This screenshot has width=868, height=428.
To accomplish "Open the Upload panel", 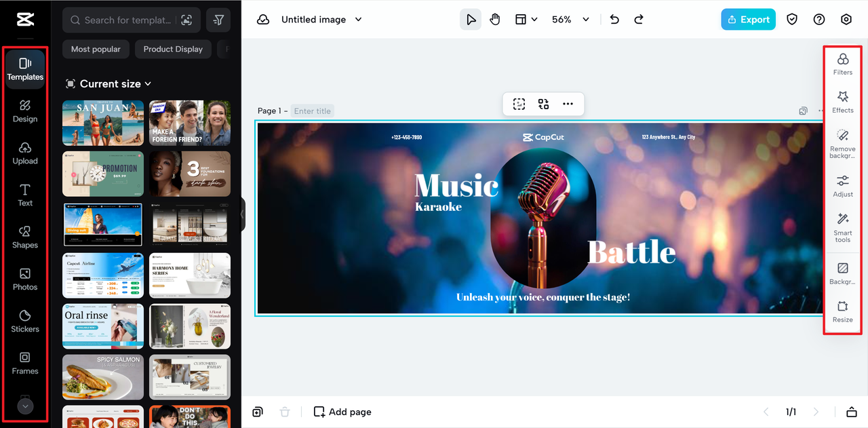I will tap(25, 153).
